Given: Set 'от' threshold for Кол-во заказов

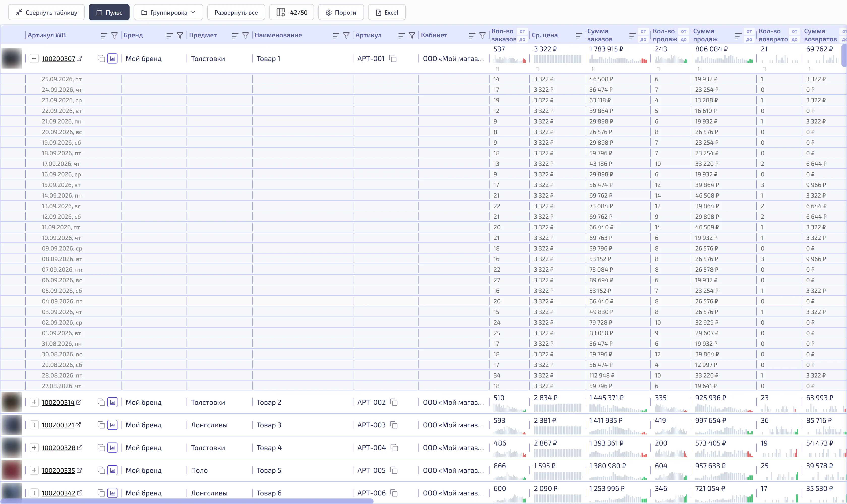Looking at the screenshot, I should [522, 31].
